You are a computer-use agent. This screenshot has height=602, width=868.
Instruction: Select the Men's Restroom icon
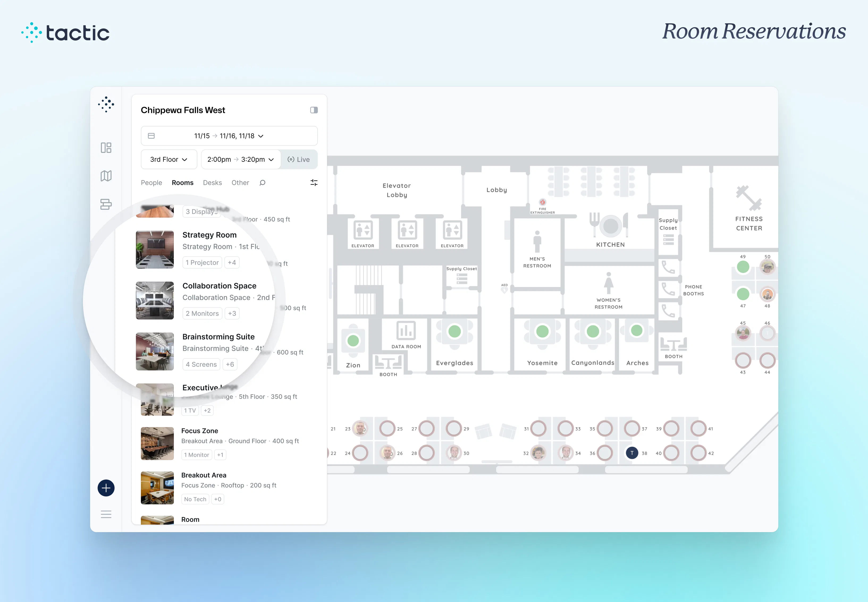[x=537, y=242]
